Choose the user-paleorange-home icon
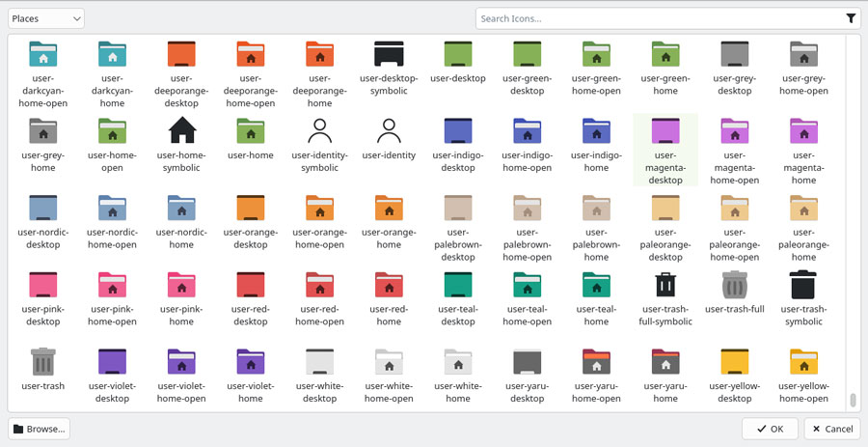This screenshot has width=868, height=447. 803,208
